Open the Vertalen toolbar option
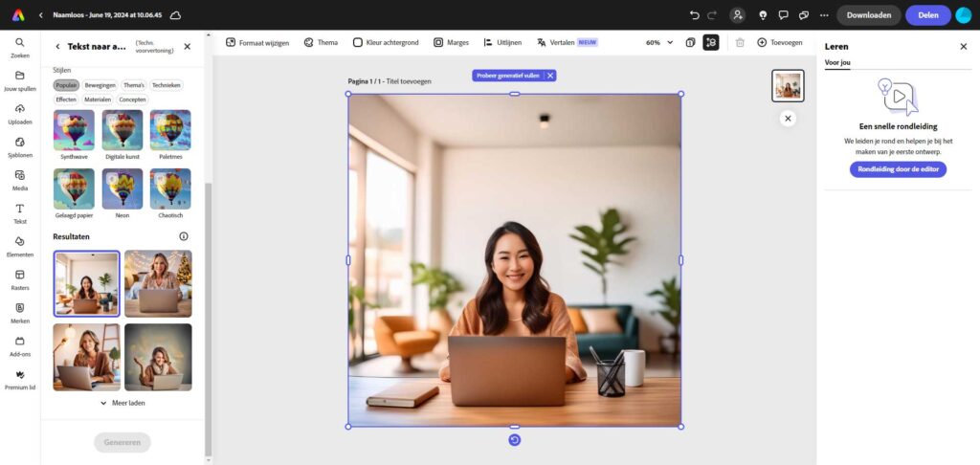The height and width of the screenshot is (465, 980). click(x=567, y=42)
